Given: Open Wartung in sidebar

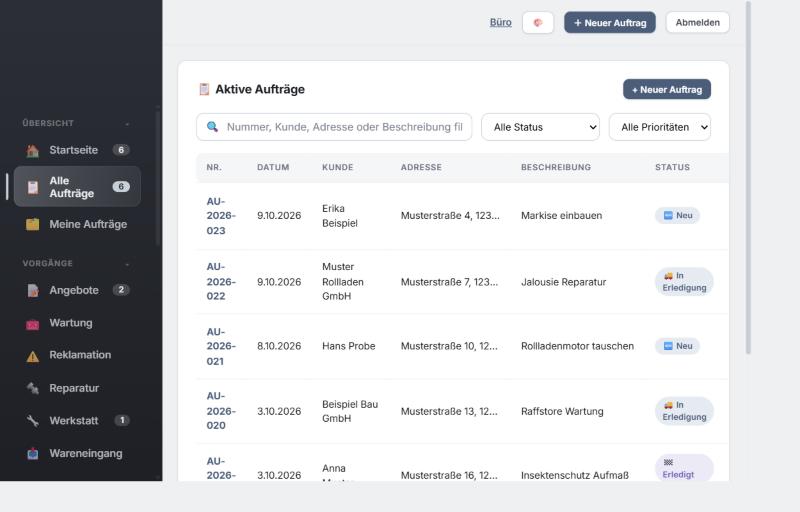Looking at the screenshot, I should [78, 323].
